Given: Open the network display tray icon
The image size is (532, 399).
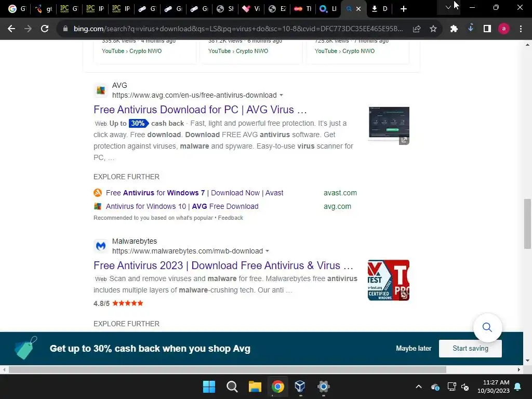Looking at the screenshot, I should tap(451, 387).
